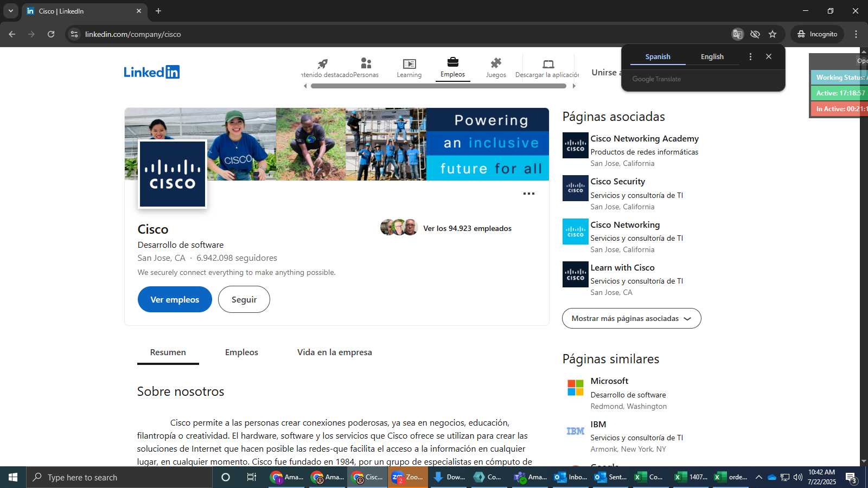Click nav scroll right arrow
Image resolution: width=868 pixels, height=488 pixels.
point(574,86)
